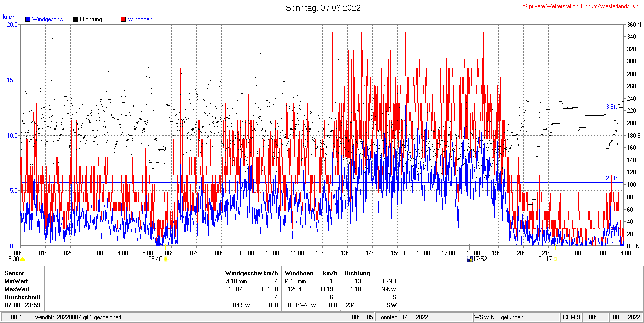Click the average gust value 6.6

click(x=334, y=297)
